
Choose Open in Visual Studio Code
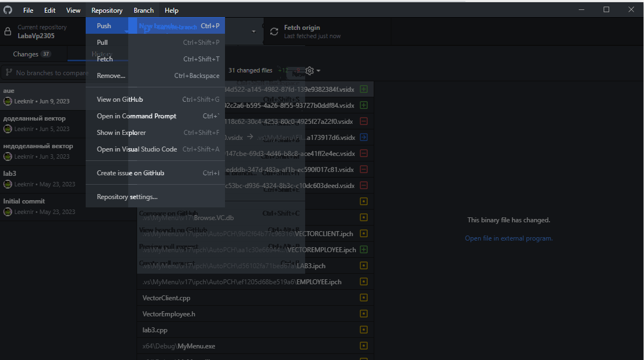pyautogui.click(x=136, y=149)
